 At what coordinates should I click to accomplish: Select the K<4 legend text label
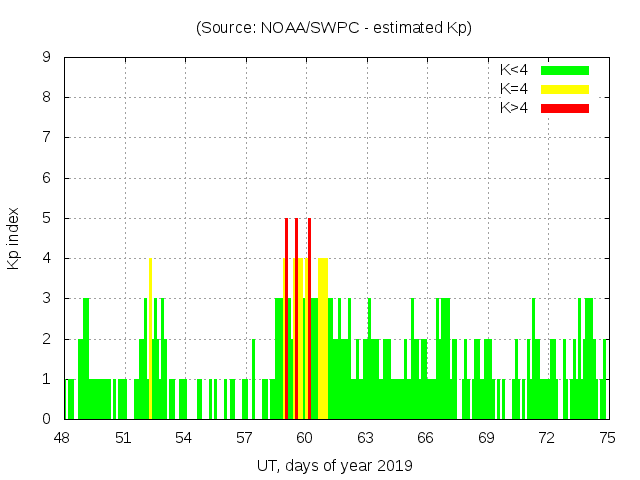click(x=515, y=70)
